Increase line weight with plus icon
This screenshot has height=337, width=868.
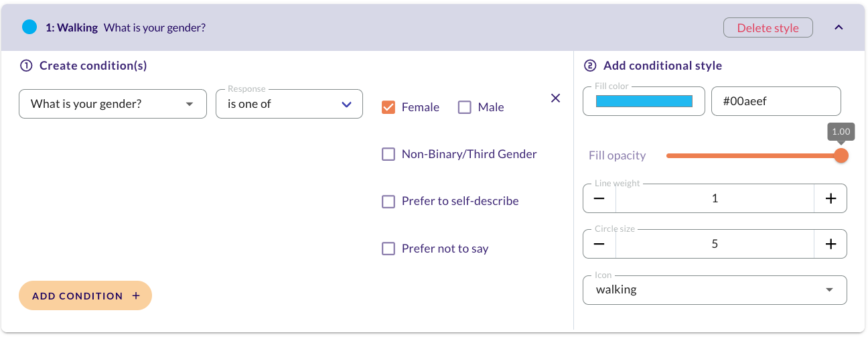tap(830, 198)
